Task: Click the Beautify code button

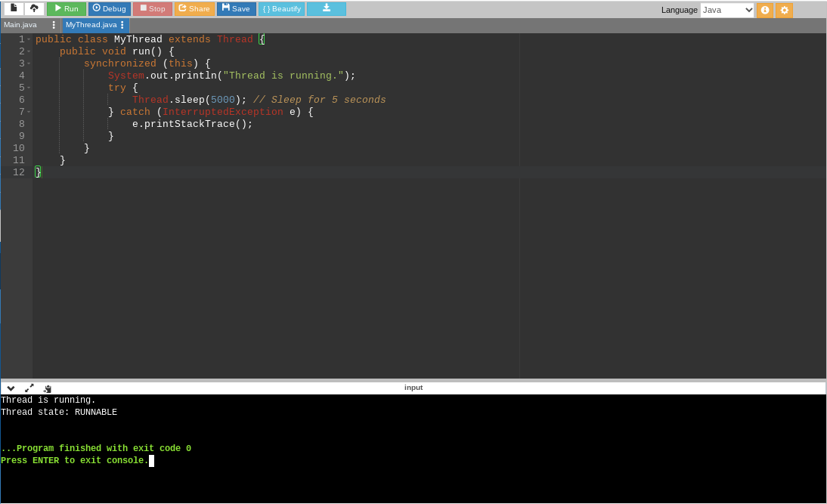Action: [x=282, y=8]
